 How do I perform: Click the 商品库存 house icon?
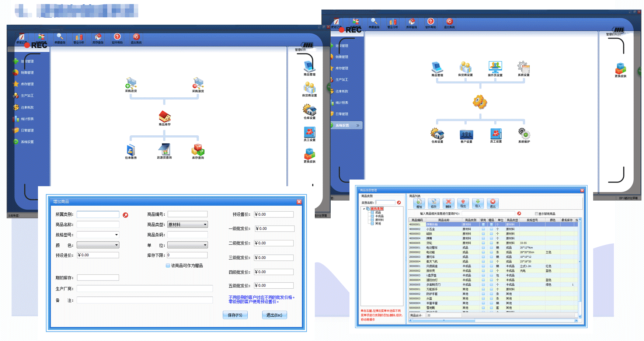click(164, 117)
